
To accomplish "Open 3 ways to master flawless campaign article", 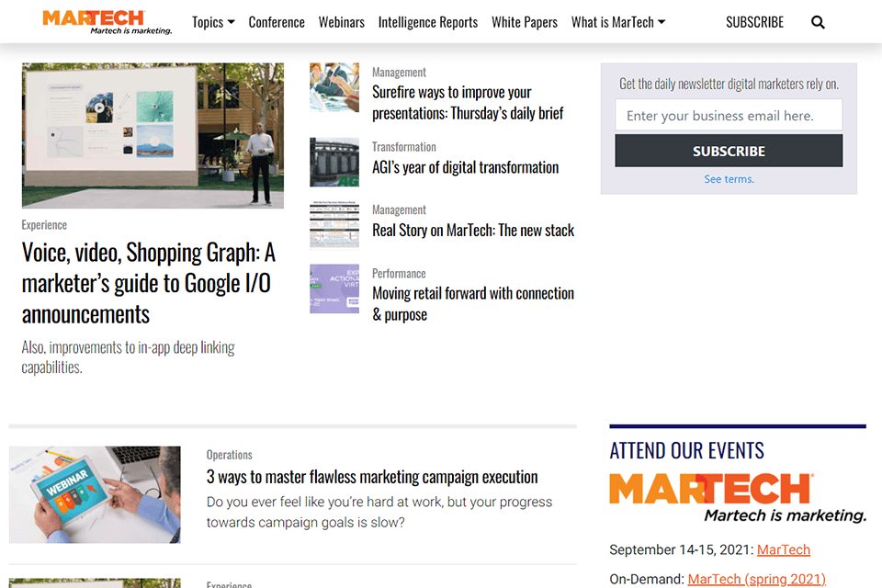I will click(x=372, y=477).
